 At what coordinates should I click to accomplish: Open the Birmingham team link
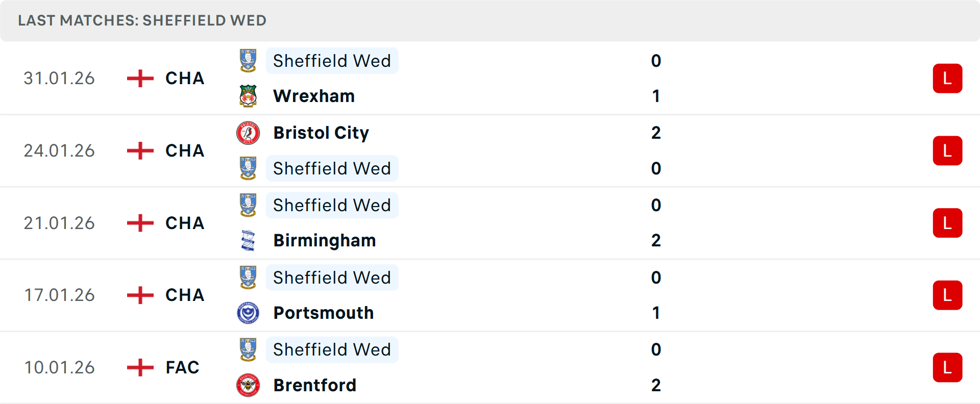pyautogui.click(x=325, y=240)
